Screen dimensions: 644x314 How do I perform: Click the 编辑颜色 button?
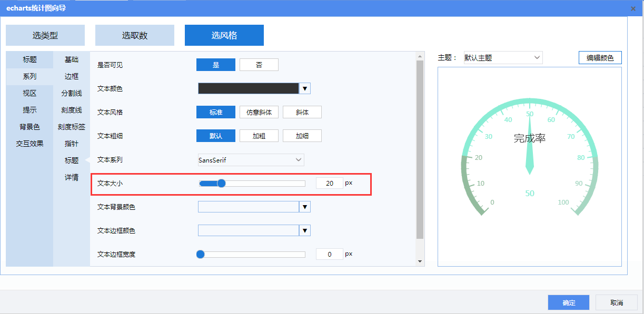[600, 58]
